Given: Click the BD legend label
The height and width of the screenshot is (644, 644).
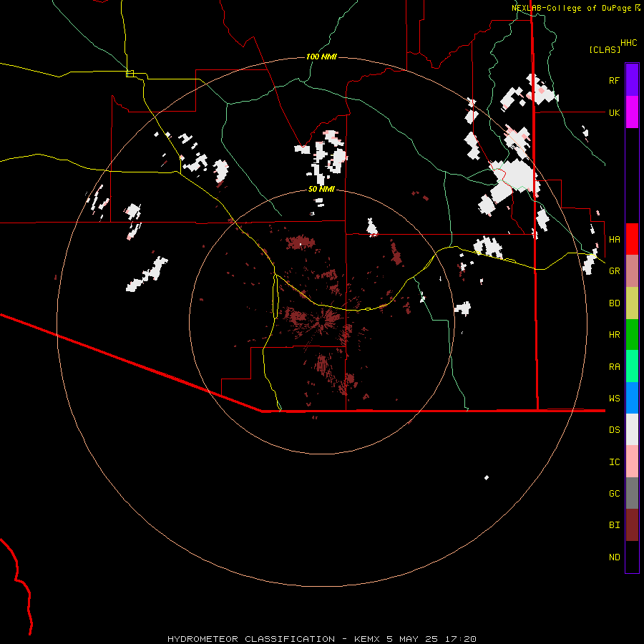Looking at the screenshot, I should [614, 303].
